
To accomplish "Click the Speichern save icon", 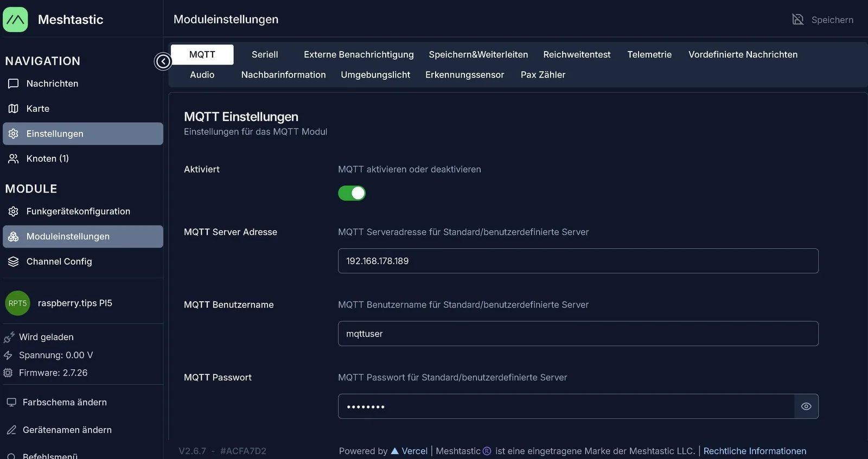I will click(797, 20).
